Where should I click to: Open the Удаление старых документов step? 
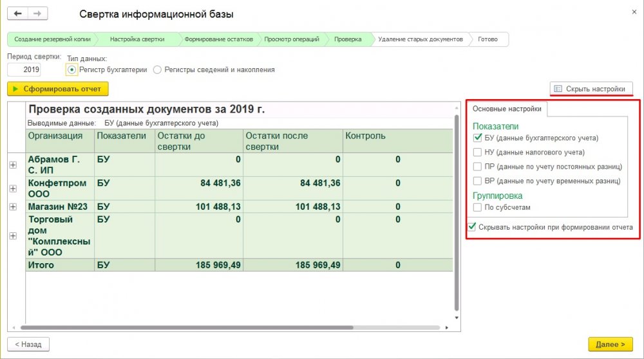[420, 39]
